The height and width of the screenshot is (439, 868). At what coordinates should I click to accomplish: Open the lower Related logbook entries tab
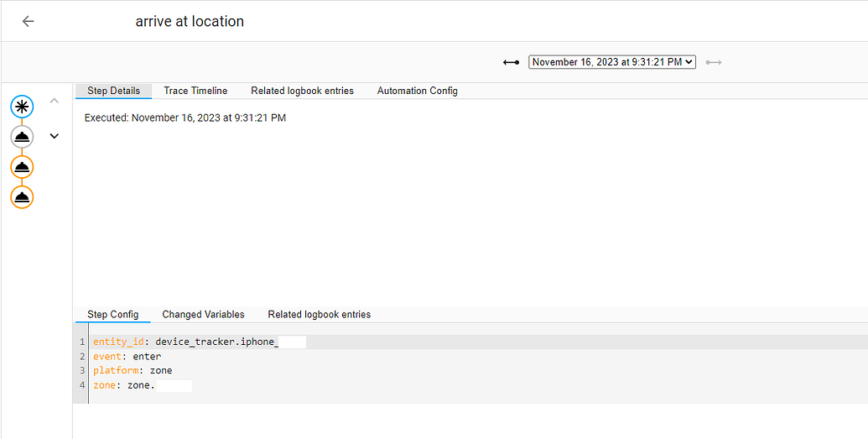tap(319, 315)
